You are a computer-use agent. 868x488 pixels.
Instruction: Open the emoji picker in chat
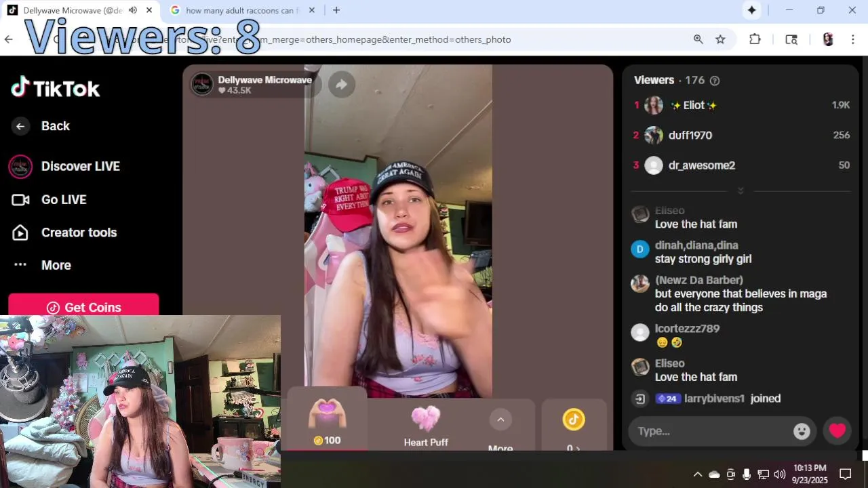pos(802,431)
